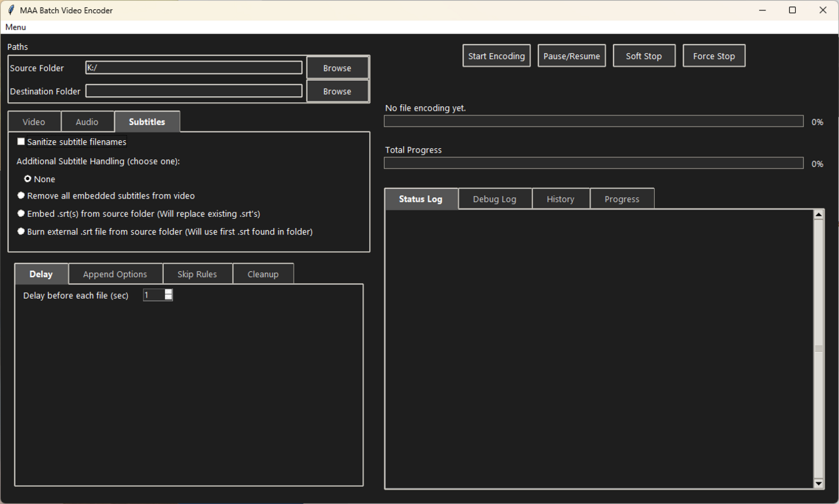Click the log scrollbar down arrow
The width and height of the screenshot is (839, 504).
818,484
